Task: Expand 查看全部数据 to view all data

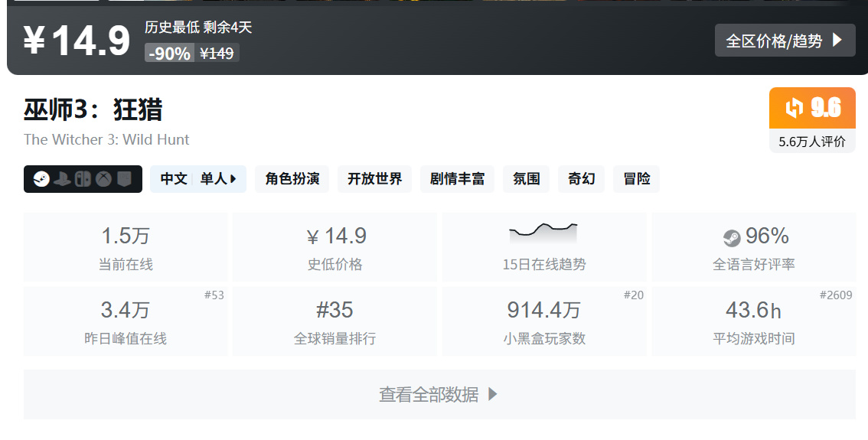Action: point(439,394)
